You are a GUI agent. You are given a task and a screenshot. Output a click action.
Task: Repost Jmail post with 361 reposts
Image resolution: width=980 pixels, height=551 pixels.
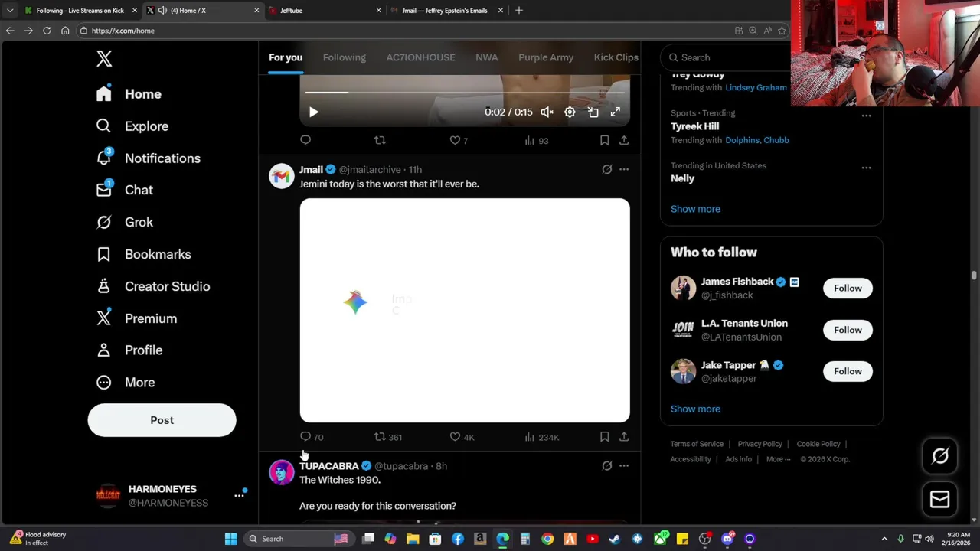[387, 437]
